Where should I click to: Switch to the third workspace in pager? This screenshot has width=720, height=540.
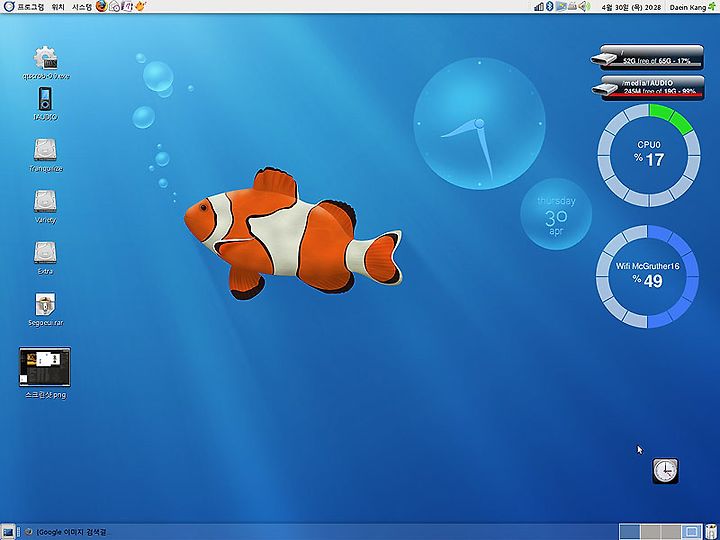pos(670,532)
